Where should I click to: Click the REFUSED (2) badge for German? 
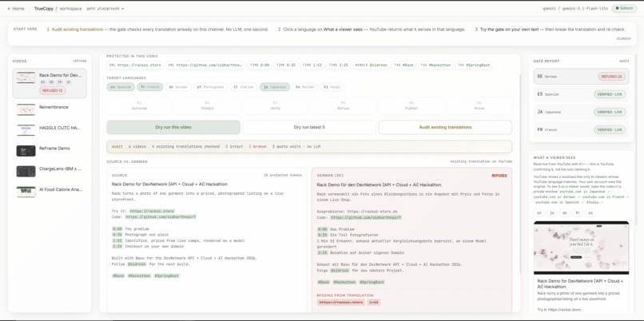[x=611, y=77]
